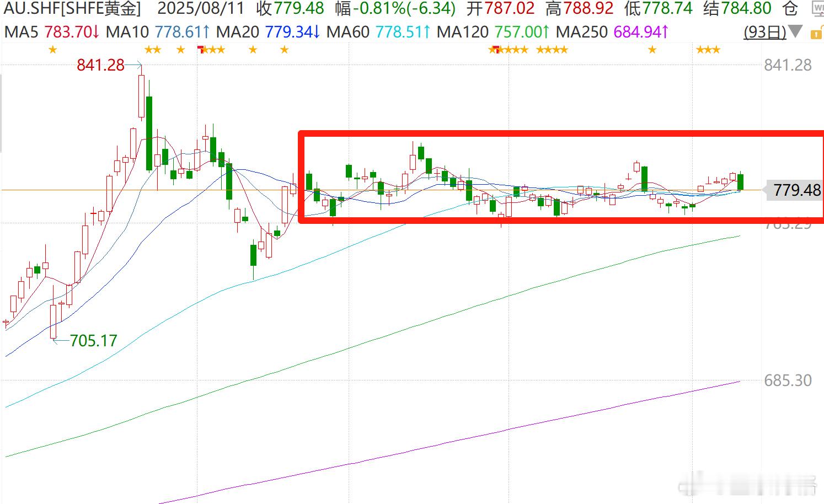Expand the period dropdown triangle next to 93日
The height and width of the screenshot is (504, 824).
point(795,32)
